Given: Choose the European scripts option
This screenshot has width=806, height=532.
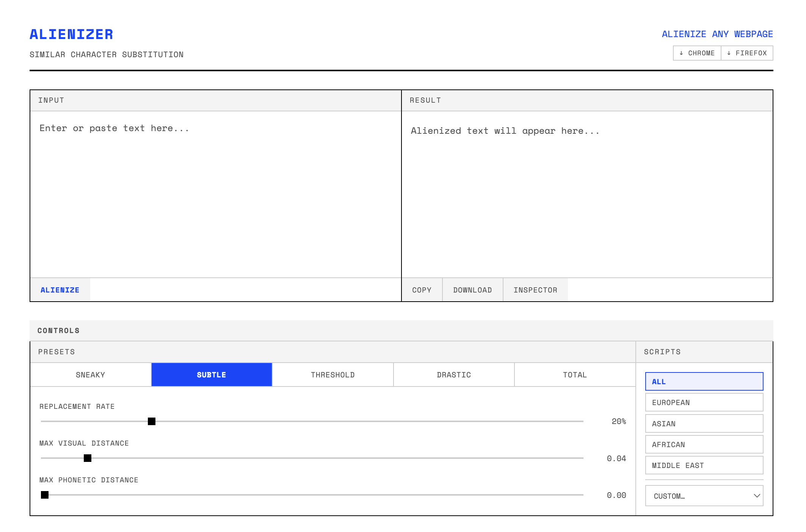Looking at the screenshot, I should pos(704,402).
